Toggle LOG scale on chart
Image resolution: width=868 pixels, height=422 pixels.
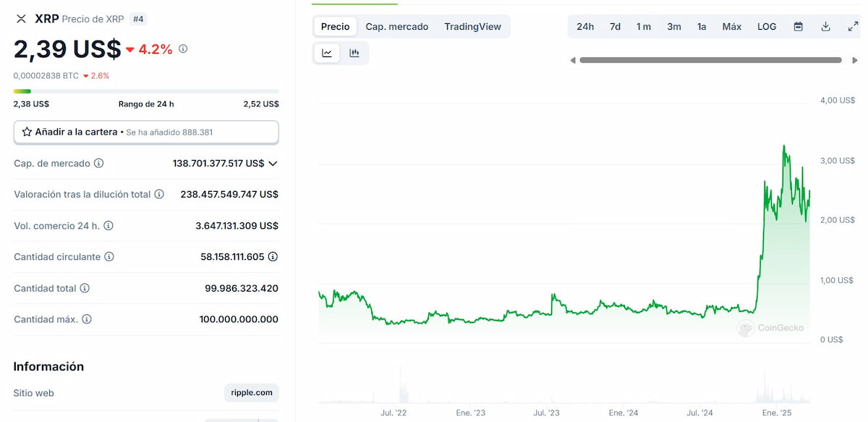tap(767, 27)
